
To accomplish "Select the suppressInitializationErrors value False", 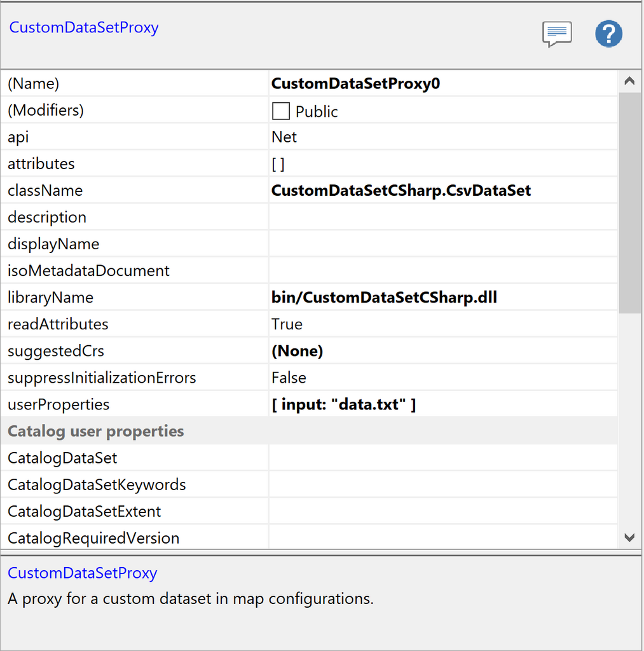I will tap(289, 378).
